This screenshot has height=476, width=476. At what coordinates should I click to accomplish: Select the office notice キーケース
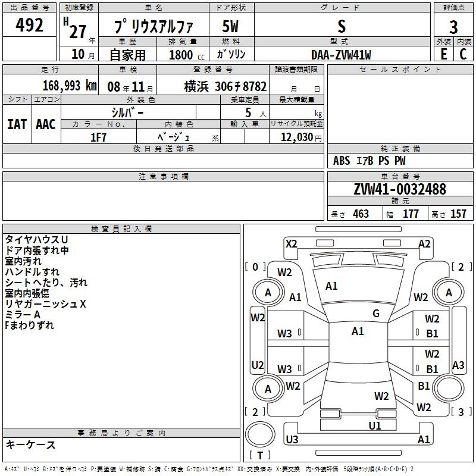coord(30,444)
